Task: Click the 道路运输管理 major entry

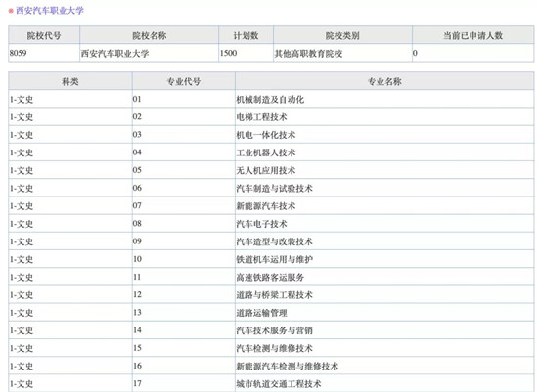Action: coord(261,313)
